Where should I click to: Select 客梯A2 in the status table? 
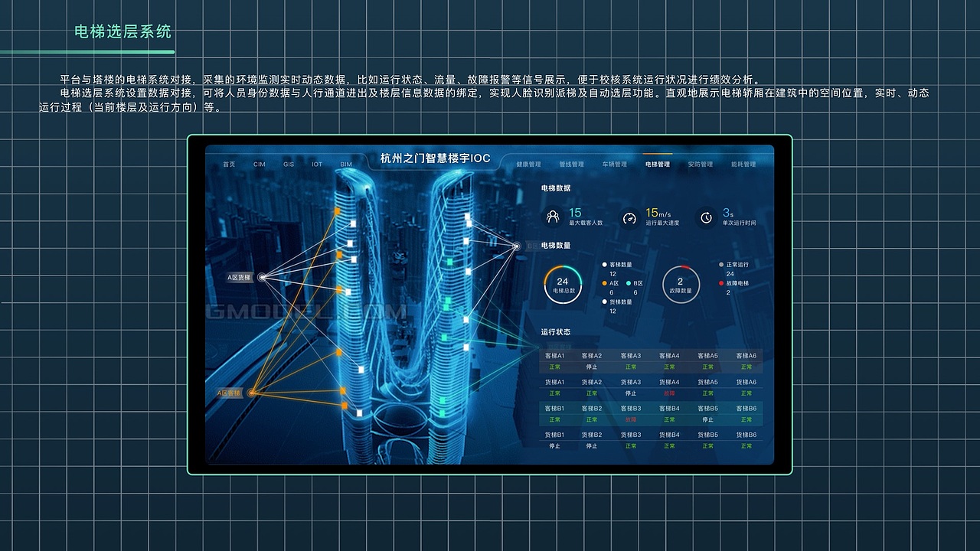[592, 356]
